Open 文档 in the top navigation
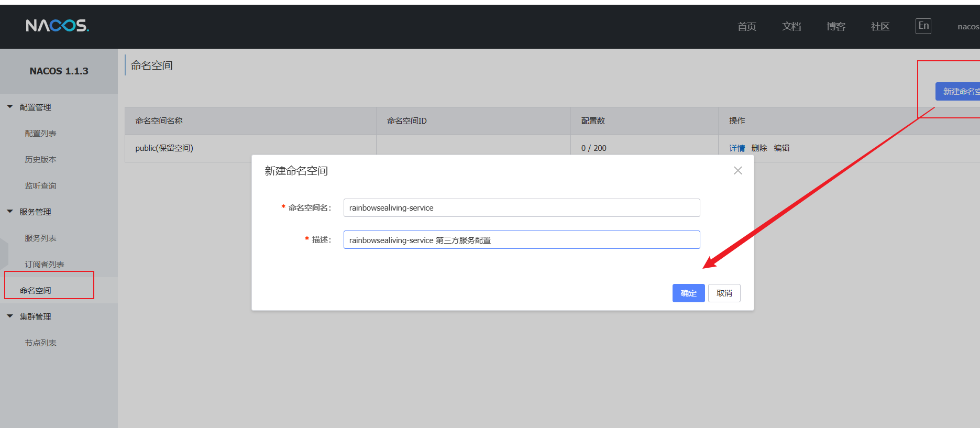Viewport: 980px width, 428px height. pyautogui.click(x=791, y=26)
